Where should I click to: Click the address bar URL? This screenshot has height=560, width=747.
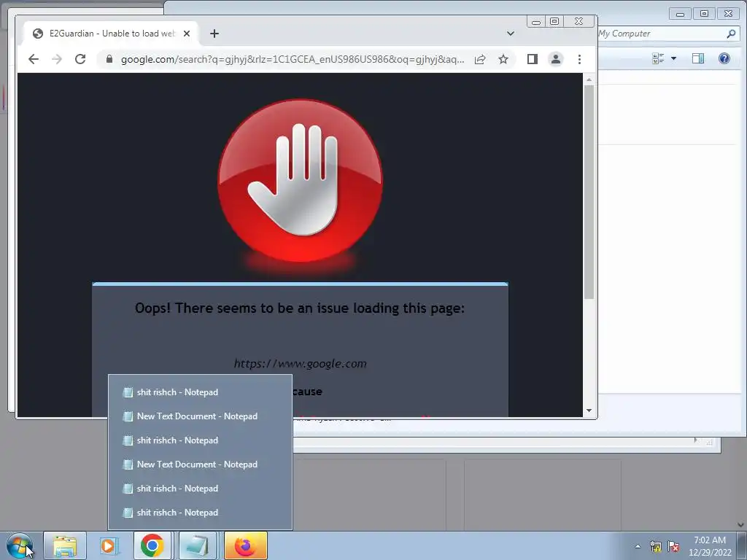[292, 59]
